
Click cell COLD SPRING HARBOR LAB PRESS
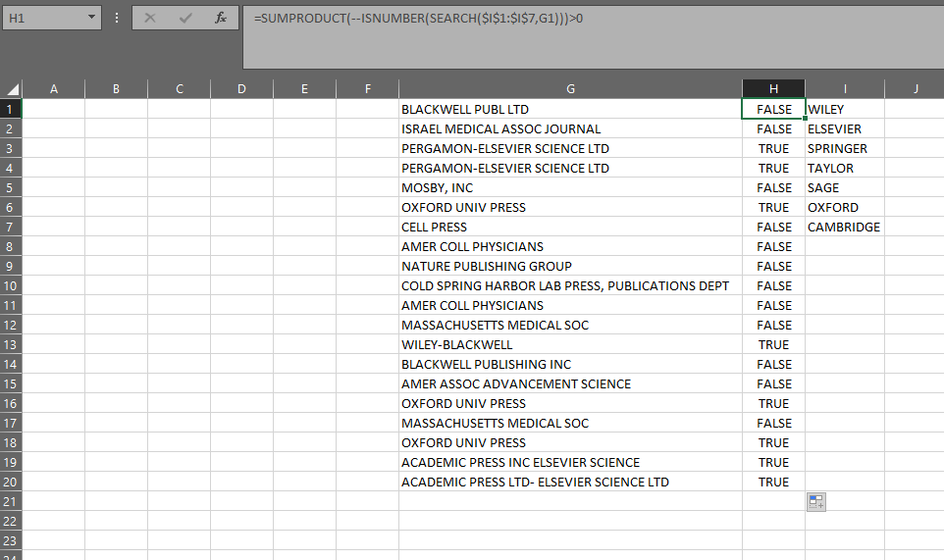tap(570, 285)
